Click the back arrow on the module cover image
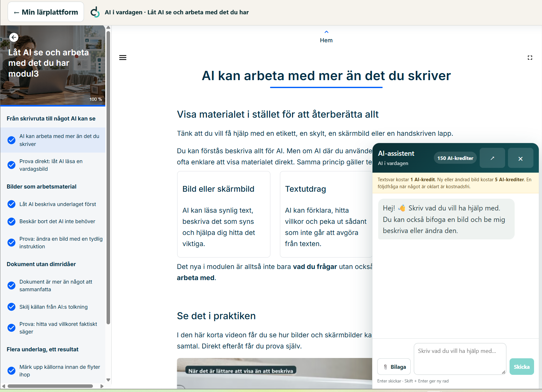This screenshot has width=542, height=392. tap(14, 38)
